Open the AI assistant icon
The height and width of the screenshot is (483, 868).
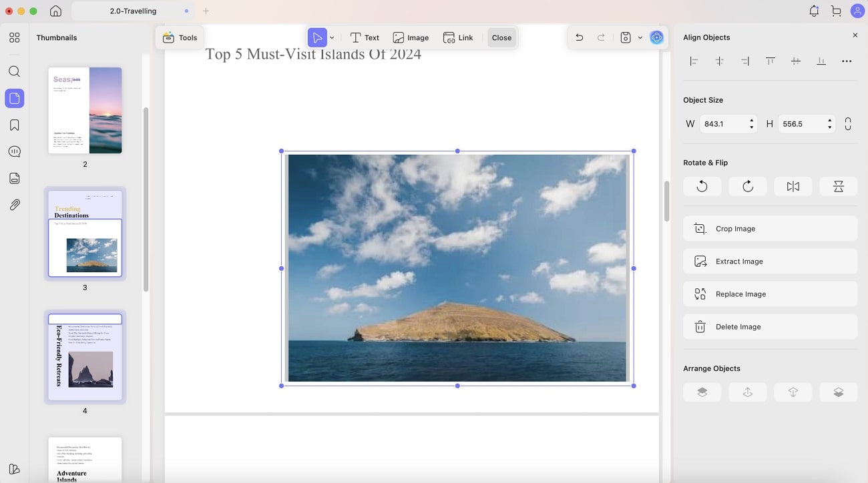656,37
